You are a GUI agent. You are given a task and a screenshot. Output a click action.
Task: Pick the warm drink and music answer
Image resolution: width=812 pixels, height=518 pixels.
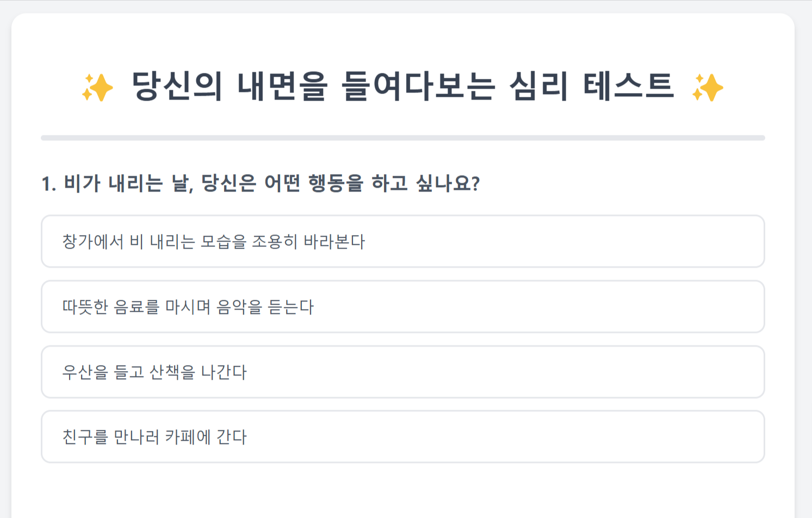pyautogui.click(x=188, y=307)
